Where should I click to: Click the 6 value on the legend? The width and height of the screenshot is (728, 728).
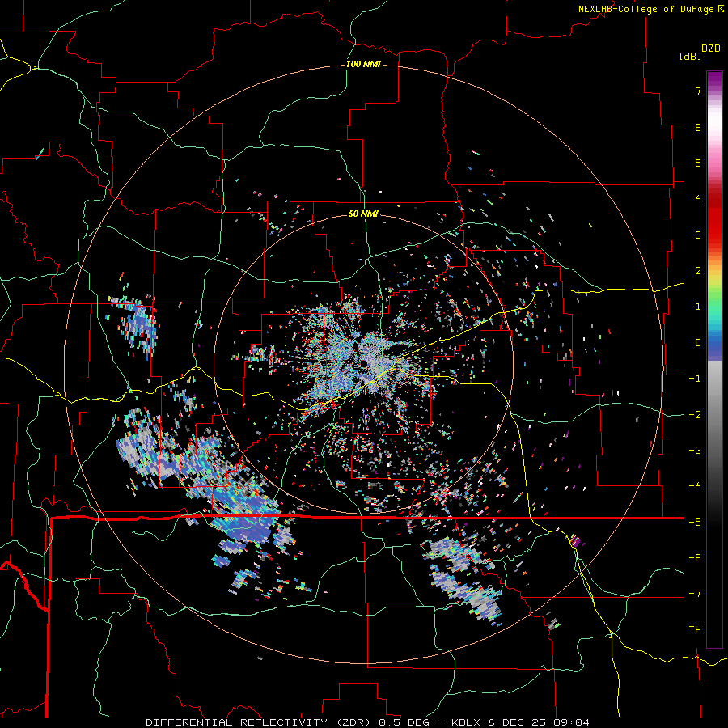point(698,127)
